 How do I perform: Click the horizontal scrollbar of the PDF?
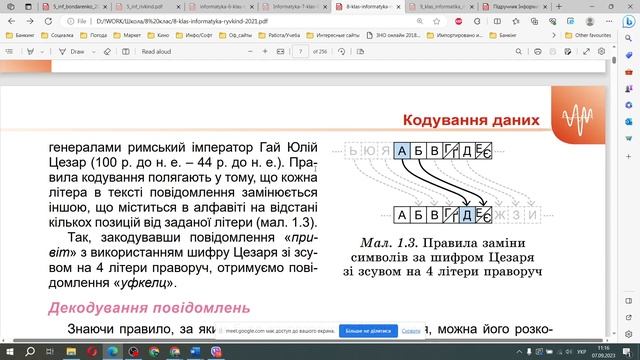[308, 340]
